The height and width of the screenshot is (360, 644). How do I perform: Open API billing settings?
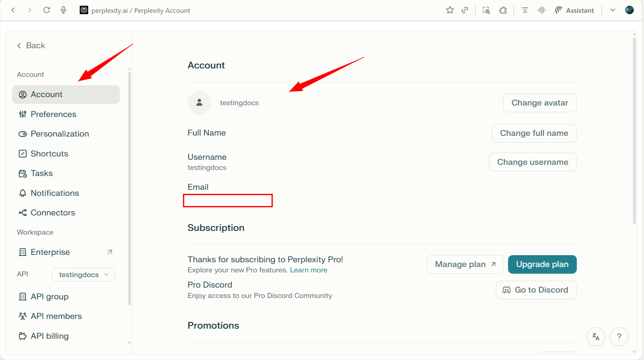pyautogui.click(x=66, y=336)
